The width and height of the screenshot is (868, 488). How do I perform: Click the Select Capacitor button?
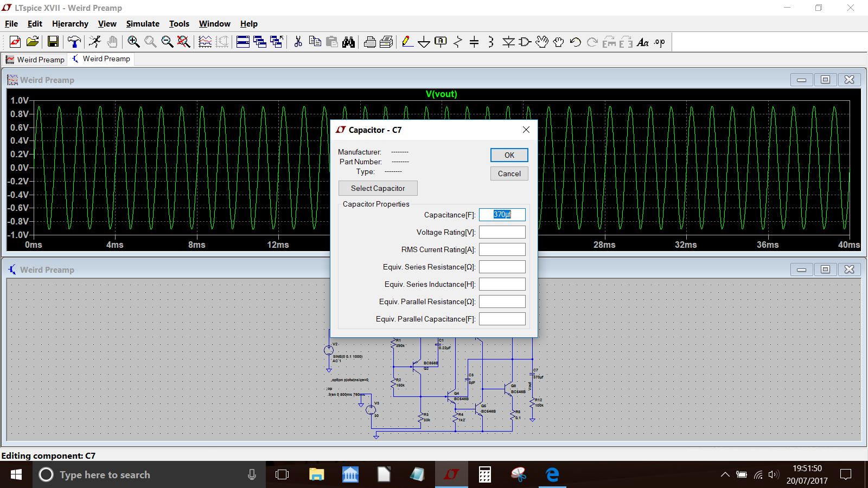(378, 188)
